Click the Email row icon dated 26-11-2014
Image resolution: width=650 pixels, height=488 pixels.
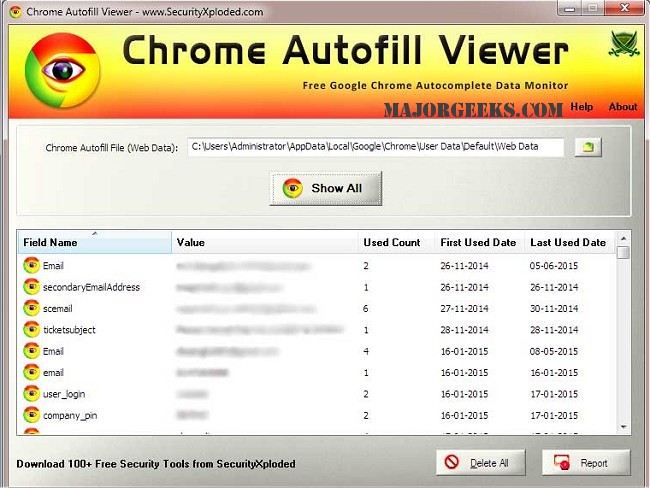(x=32, y=265)
